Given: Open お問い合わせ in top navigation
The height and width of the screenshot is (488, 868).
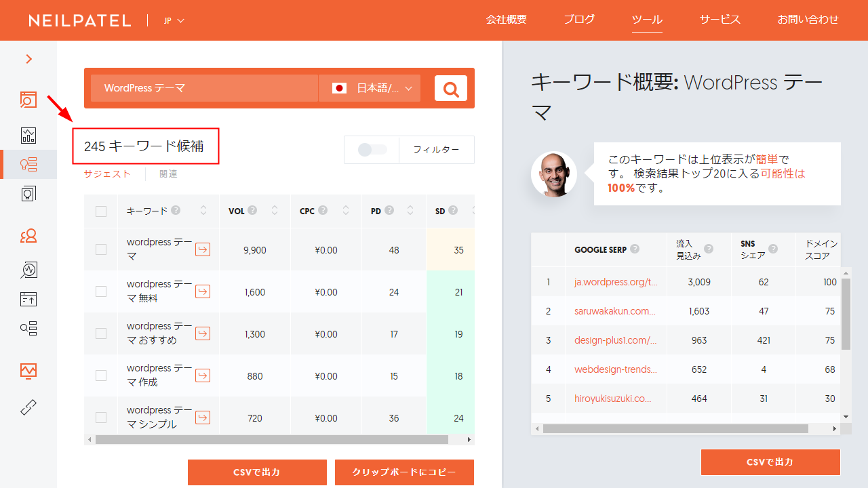Looking at the screenshot, I should (808, 20).
